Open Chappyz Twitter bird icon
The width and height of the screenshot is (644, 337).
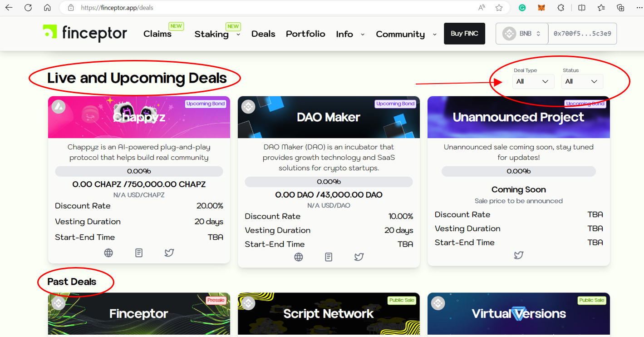(x=169, y=253)
